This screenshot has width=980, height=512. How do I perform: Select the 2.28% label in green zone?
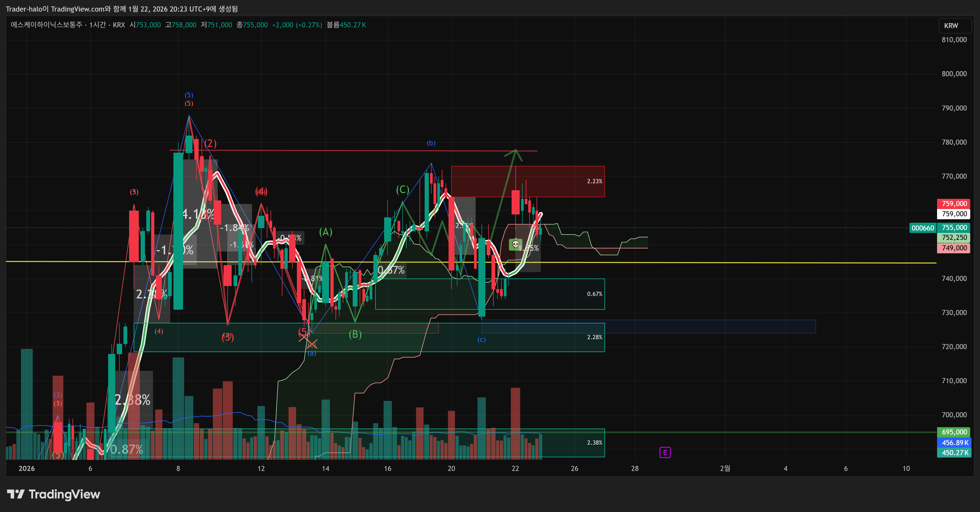pos(595,337)
